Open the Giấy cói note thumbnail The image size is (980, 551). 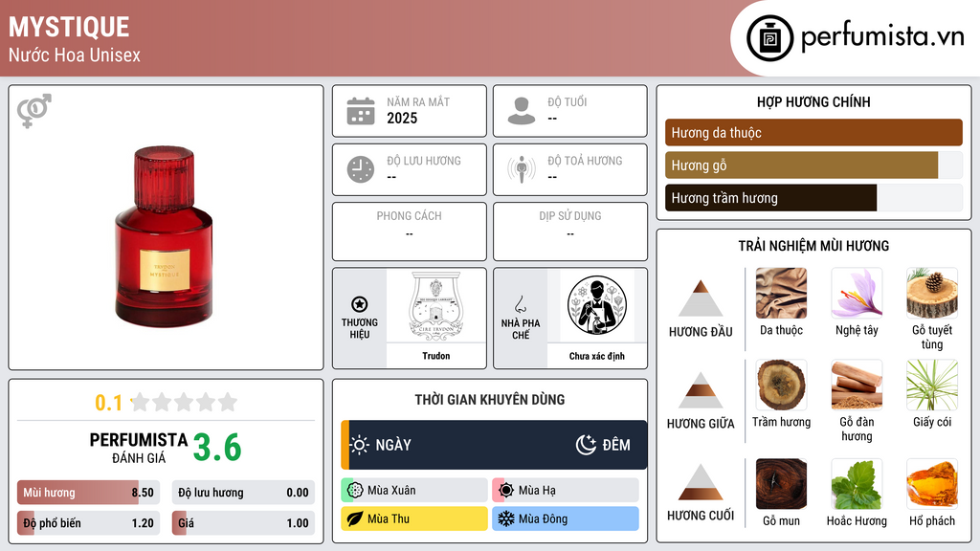coord(932,385)
